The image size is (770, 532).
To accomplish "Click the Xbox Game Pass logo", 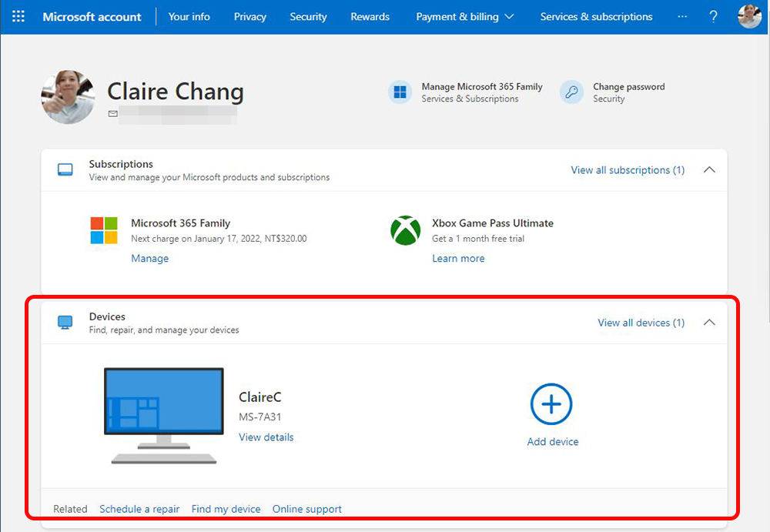I will tap(405, 231).
